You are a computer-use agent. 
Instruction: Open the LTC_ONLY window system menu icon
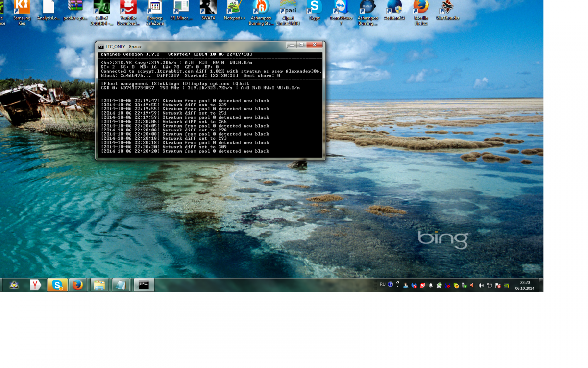tap(101, 46)
